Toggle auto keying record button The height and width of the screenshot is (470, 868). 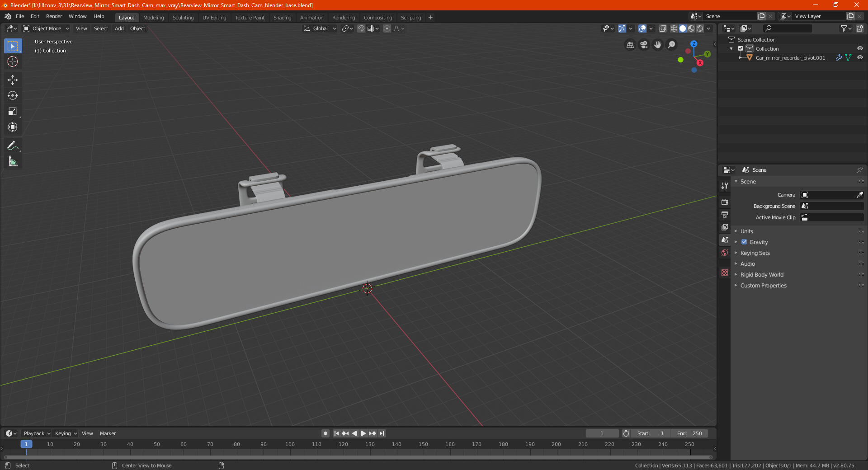325,433
